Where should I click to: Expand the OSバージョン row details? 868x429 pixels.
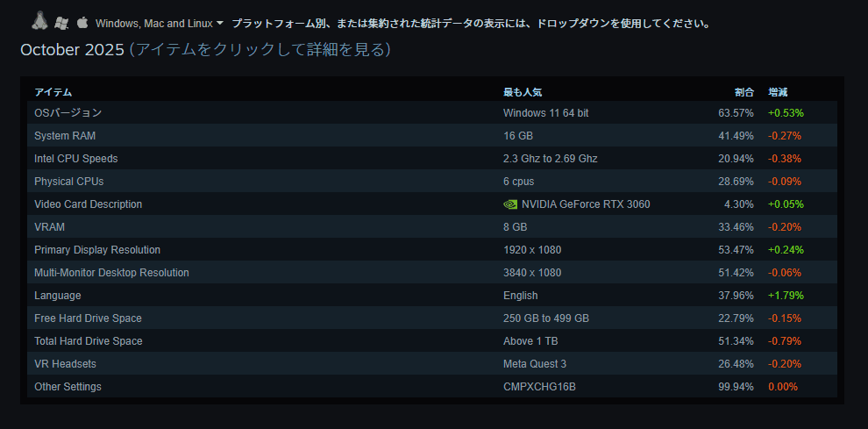coord(68,113)
